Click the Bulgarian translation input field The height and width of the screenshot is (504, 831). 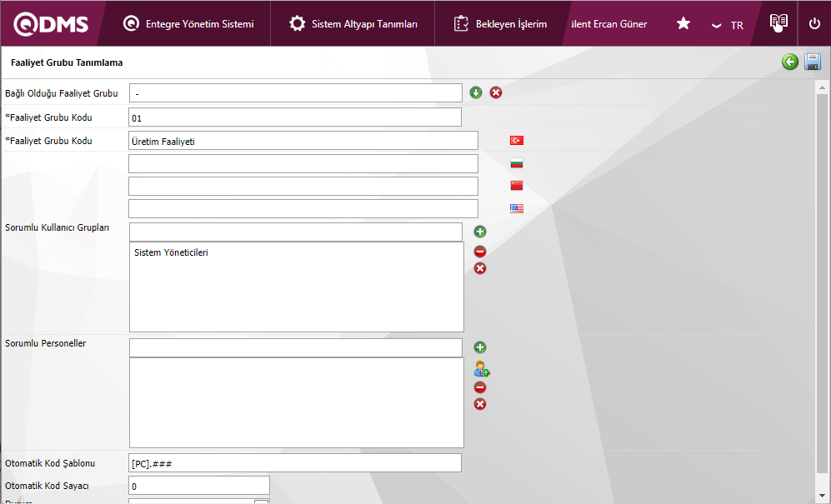coord(303,163)
